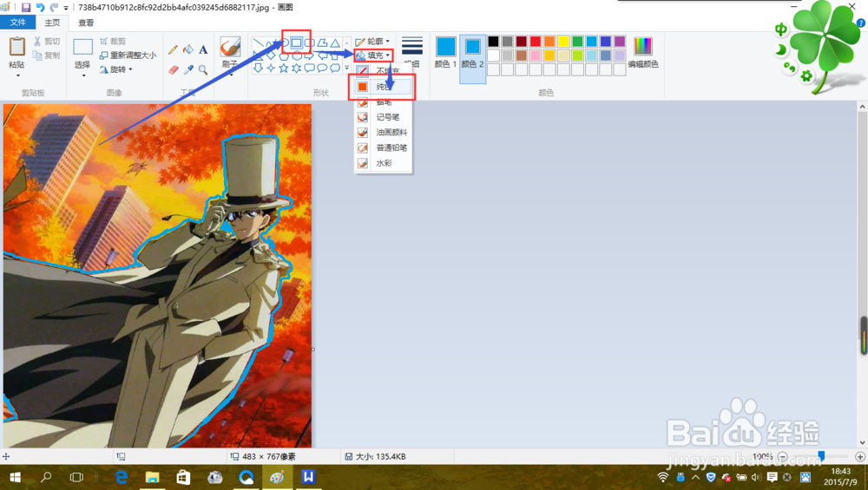Click the zoom slider handle
This screenshot has height=490, width=868.
tap(821, 456)
